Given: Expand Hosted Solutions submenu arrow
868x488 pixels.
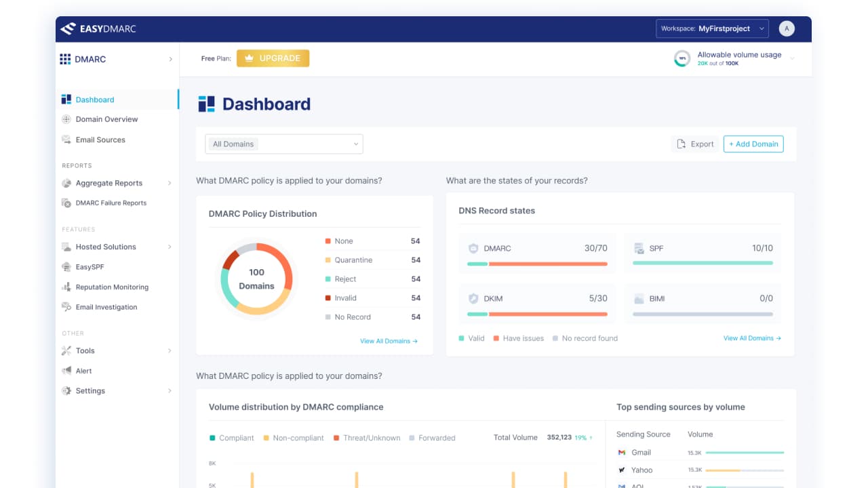Looking at the screenshot, I should point(170,247).
